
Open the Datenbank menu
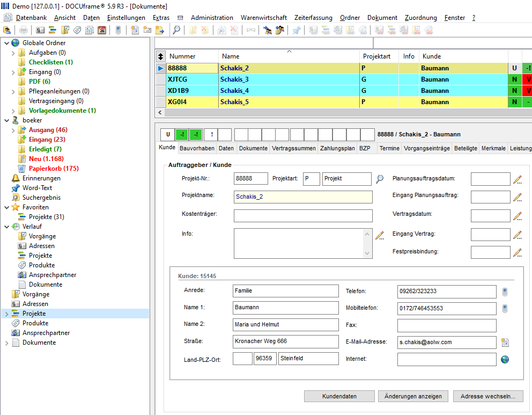coord(31,18)
